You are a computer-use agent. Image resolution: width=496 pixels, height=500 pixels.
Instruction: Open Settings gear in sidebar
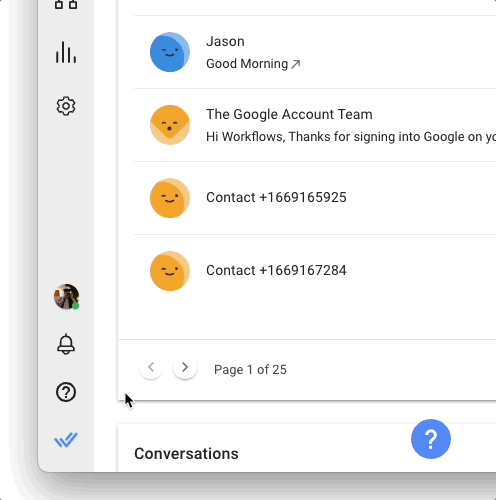point(66,106)
